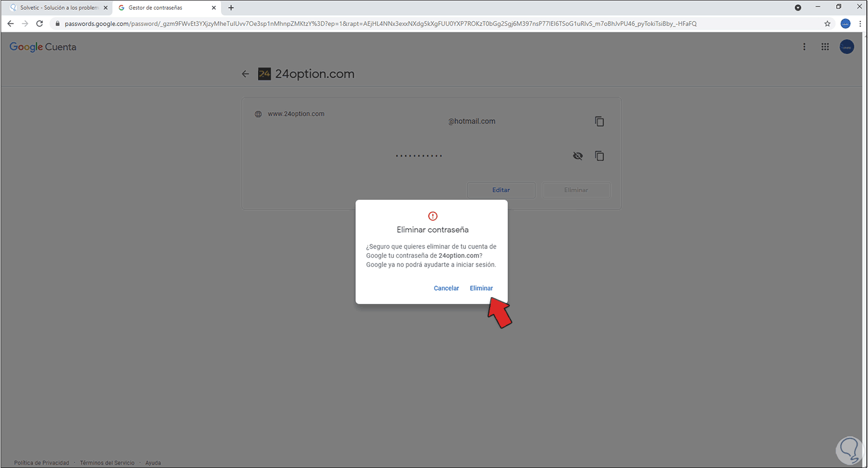Open Política de Privacidad link

tap(42, 463)
